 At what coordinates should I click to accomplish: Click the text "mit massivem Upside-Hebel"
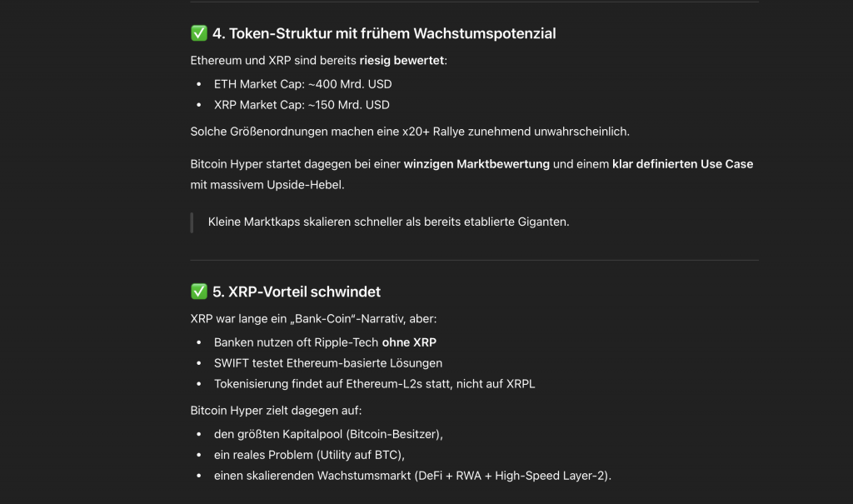pos(267,184)
